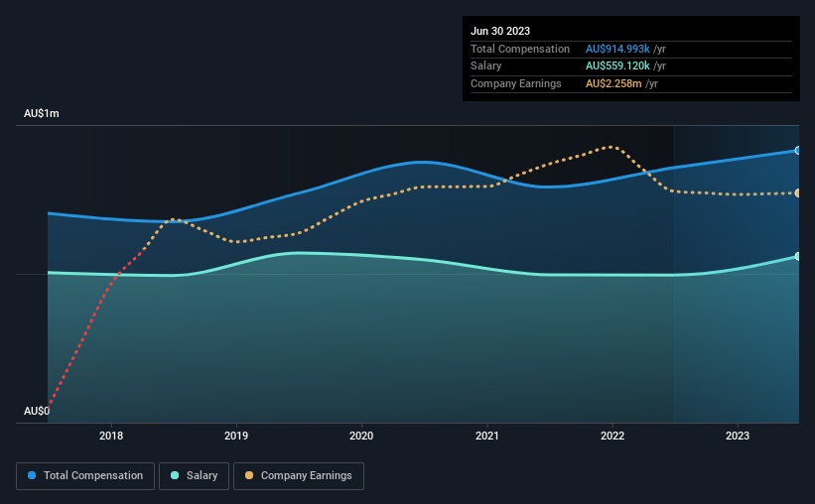Viewport: 815px width, 504px height.
Task: Select the Total Compensation endpoint marker for 2023
Action: click(797, 150)
